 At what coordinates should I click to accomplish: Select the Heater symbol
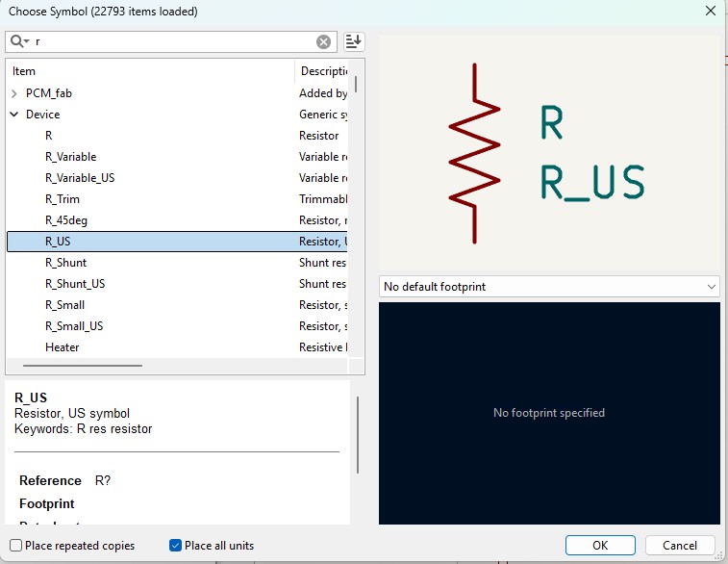(x=63, y=347)
